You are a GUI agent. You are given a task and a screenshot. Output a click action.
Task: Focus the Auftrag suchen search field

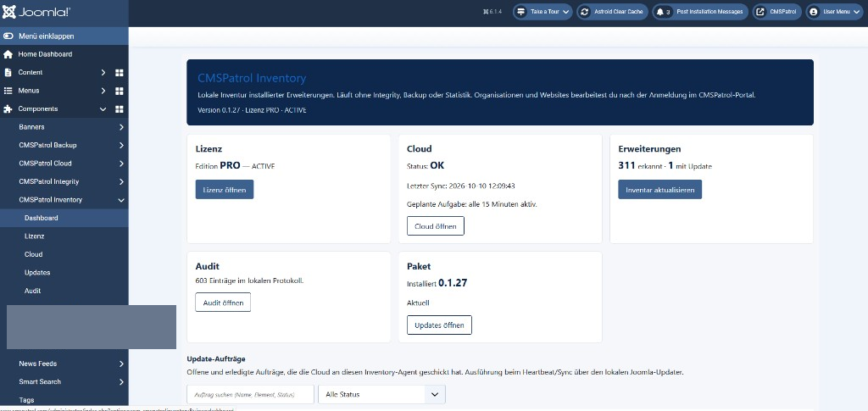point(250,394)
